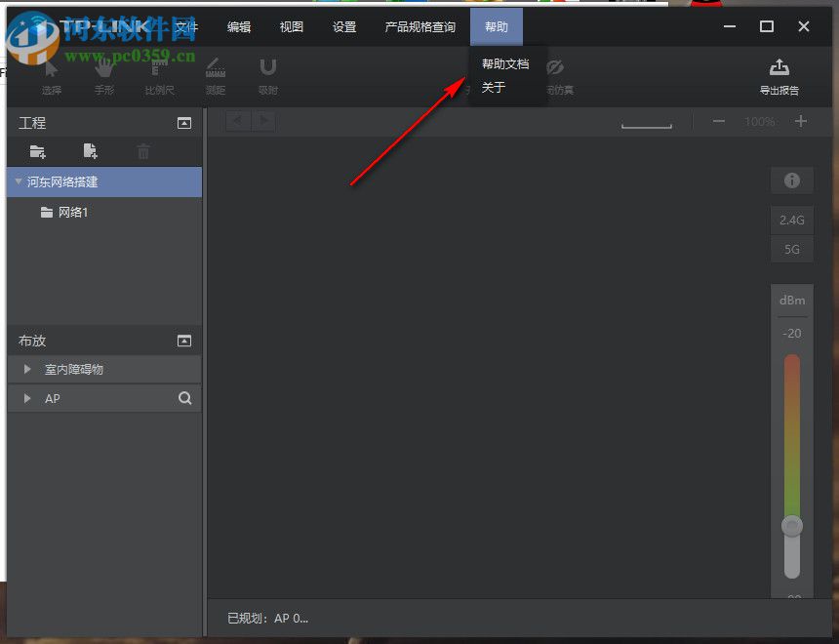Image resolution: width=839 pixels, height=644 pixels.
Task: Select the 选择 (Select) tool
Action: tap(50, 68)
